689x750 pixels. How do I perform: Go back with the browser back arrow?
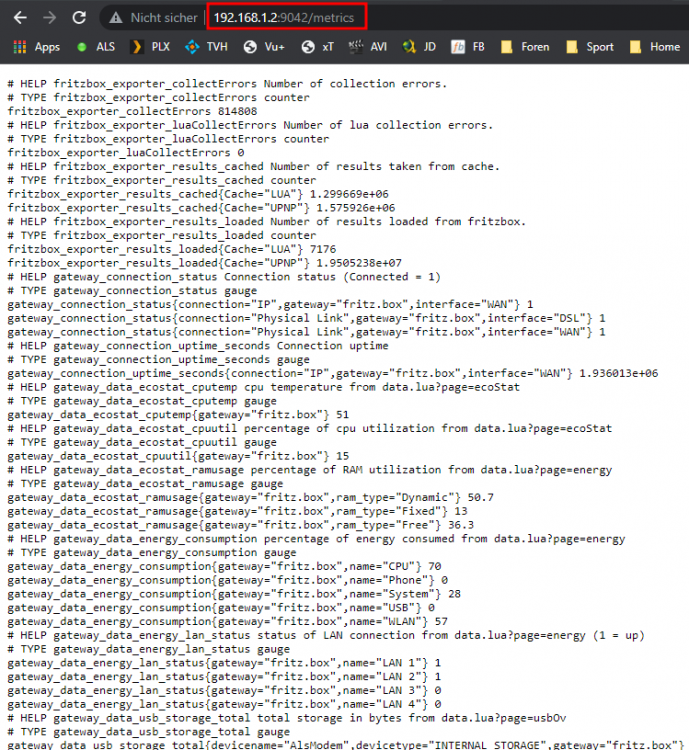[x=20, y=18]
